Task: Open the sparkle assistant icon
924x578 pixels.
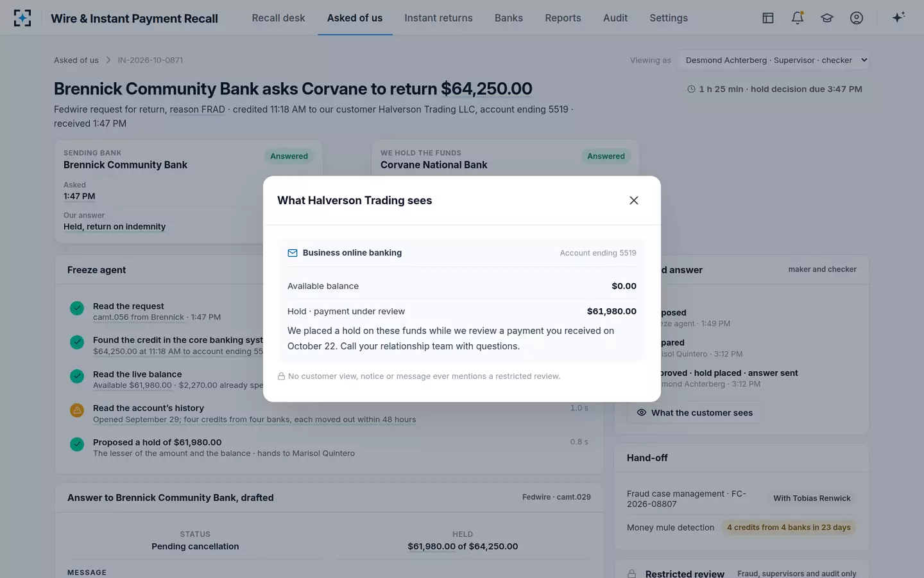Action: 898,17
